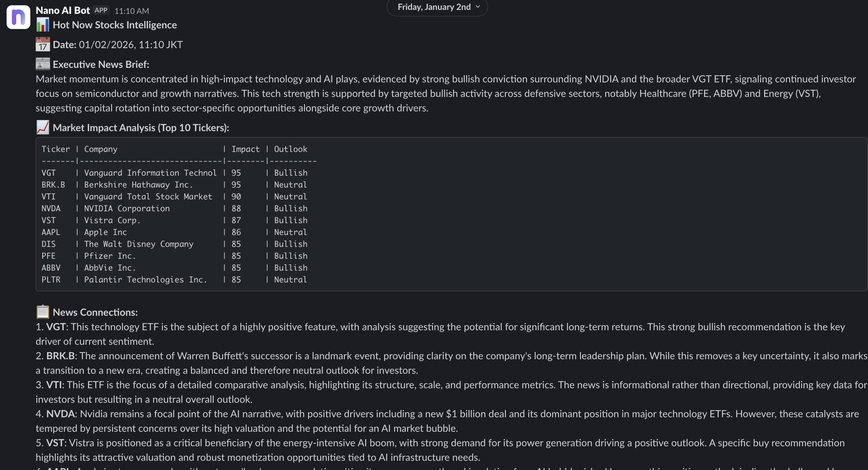Viewport: 868px width, 470px height.
Task: Click the clipboard emoji beside News Connections
Action: coord(43,312)
